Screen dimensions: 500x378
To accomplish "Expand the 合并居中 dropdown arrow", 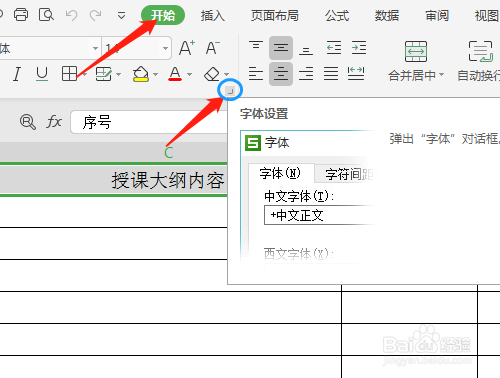I will (441, 75).
